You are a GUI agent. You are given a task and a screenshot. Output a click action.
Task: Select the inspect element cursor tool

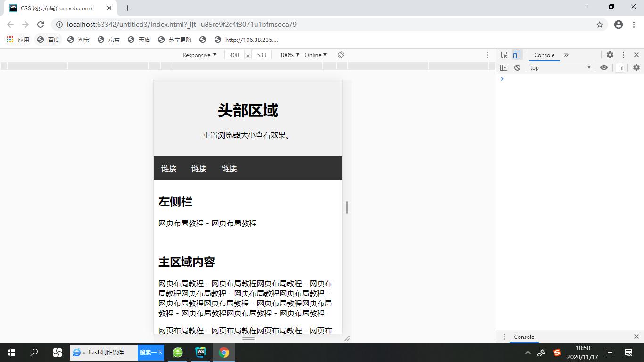[505, 55]
